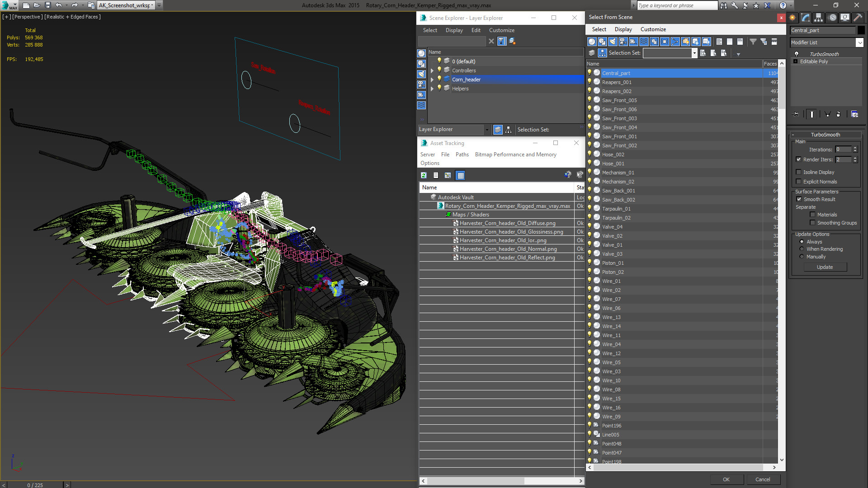This screenshot has height=488, width=868.
Task: Enable Separate by Materials checkbox
Action: (x=812, y=215)
